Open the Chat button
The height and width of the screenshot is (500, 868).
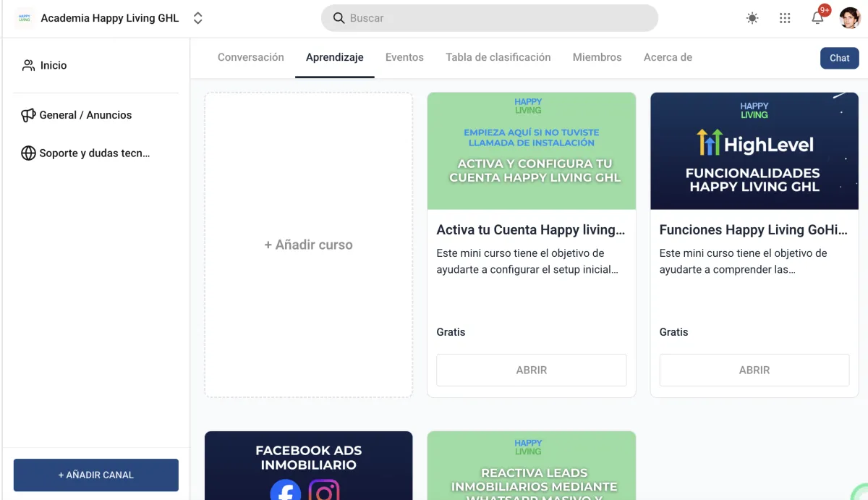839,58
